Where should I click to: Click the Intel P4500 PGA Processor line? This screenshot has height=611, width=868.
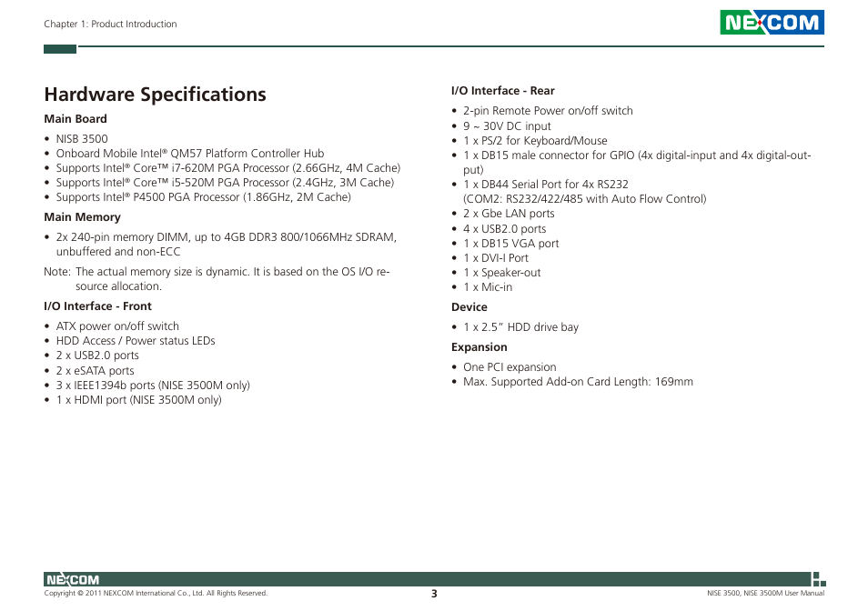click(203, 196)
